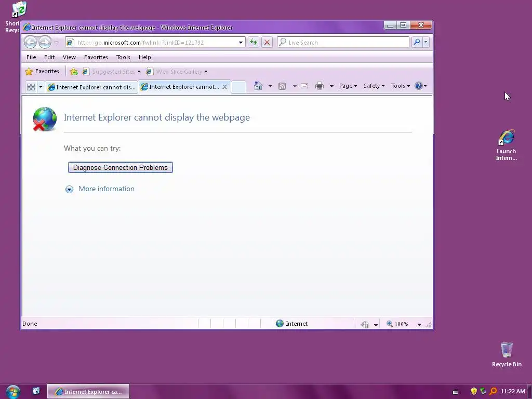Click the Live Search input box

coord(343,43)
